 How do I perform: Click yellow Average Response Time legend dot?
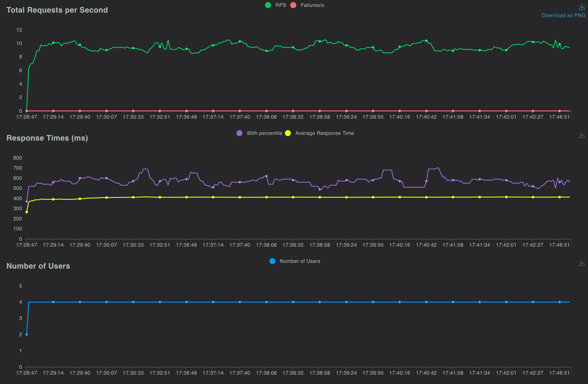(288, 133)
